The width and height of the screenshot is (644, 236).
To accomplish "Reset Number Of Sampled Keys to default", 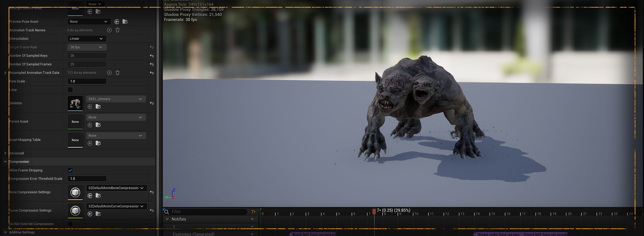I will tap(152, 56).
